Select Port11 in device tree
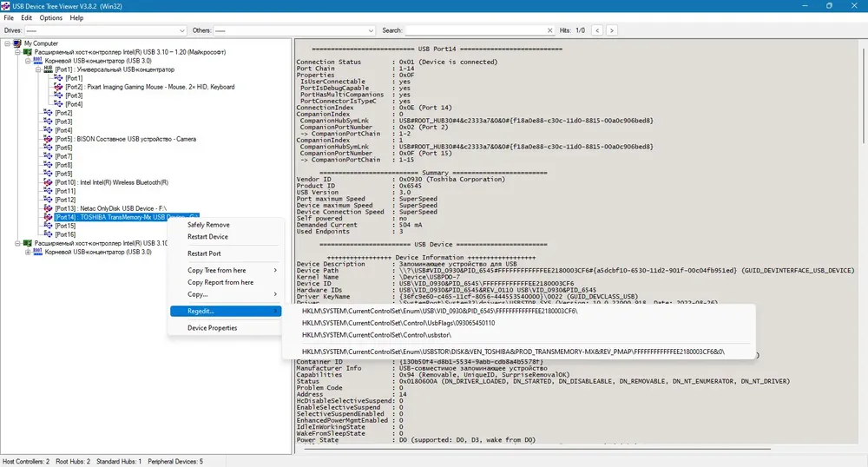868x467 pixels. point(65,191)
